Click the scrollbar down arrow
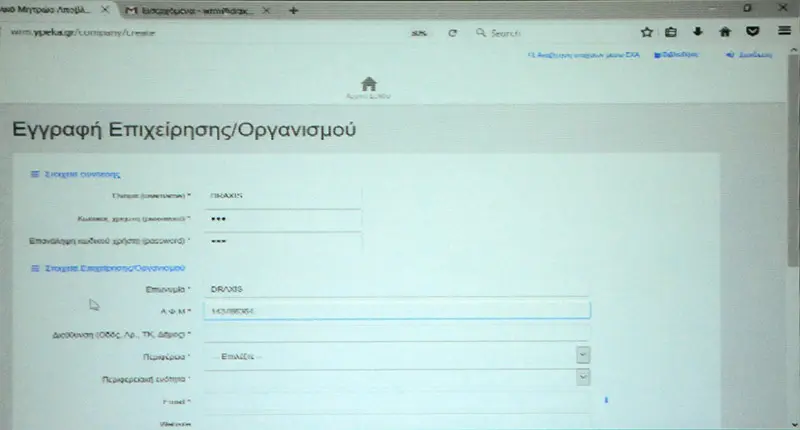 794,424
